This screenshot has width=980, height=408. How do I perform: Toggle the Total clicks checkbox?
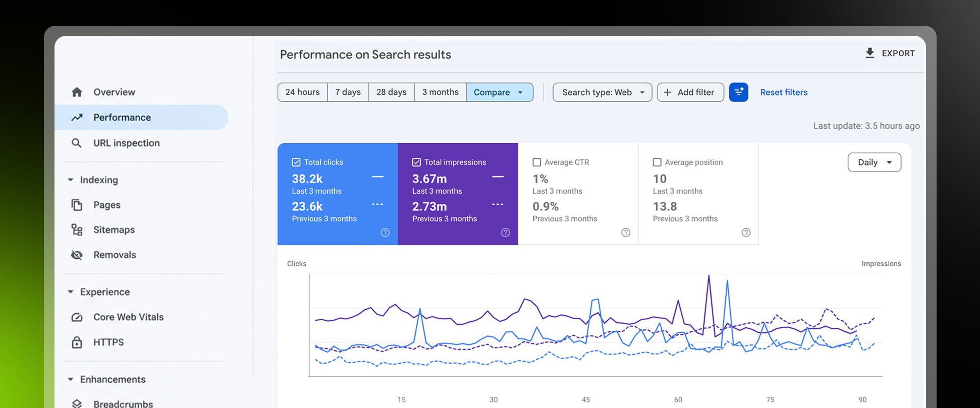pos(296,162)
